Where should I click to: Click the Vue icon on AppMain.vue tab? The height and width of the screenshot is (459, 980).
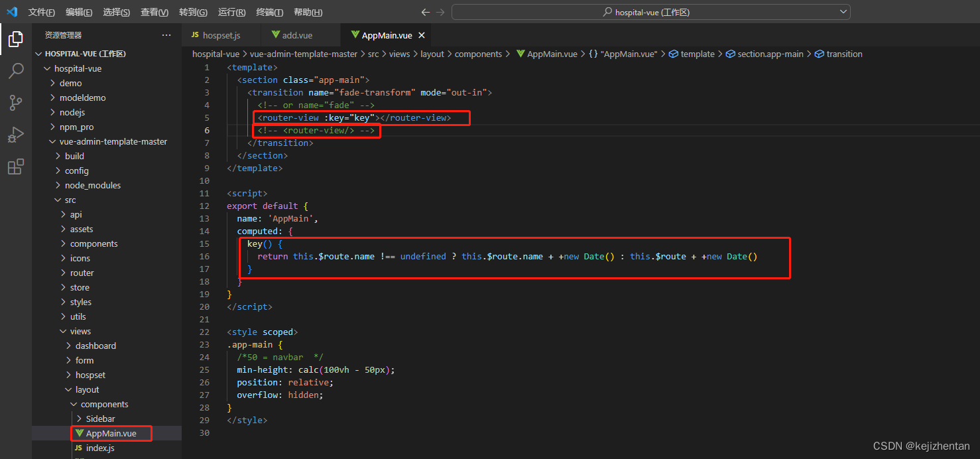pos(355,35)
